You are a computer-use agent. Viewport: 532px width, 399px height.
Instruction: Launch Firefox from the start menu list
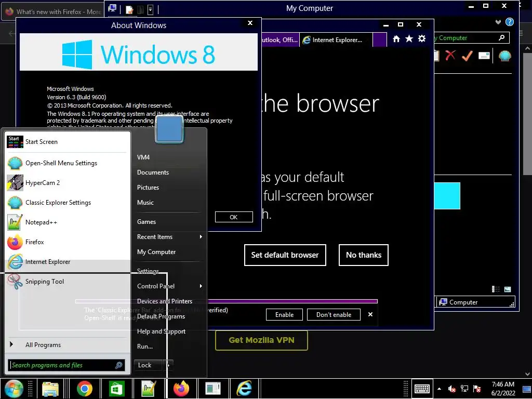tap(68, 242)
